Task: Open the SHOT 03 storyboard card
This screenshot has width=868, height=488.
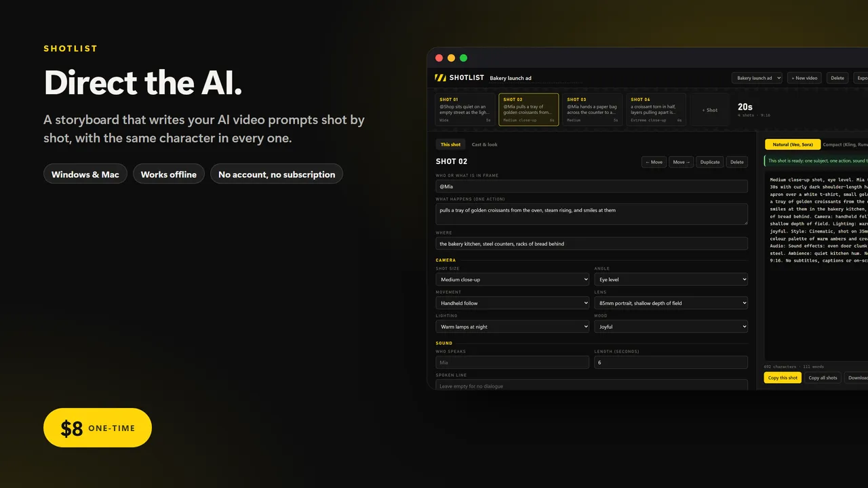Action: point(593,110)
